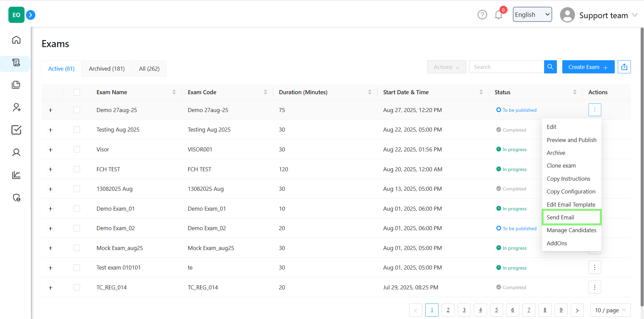This screenshot has width=644, height=319.
Task: Open the English language dropdown
Action: pyautogui.click(x=532, y=14)
